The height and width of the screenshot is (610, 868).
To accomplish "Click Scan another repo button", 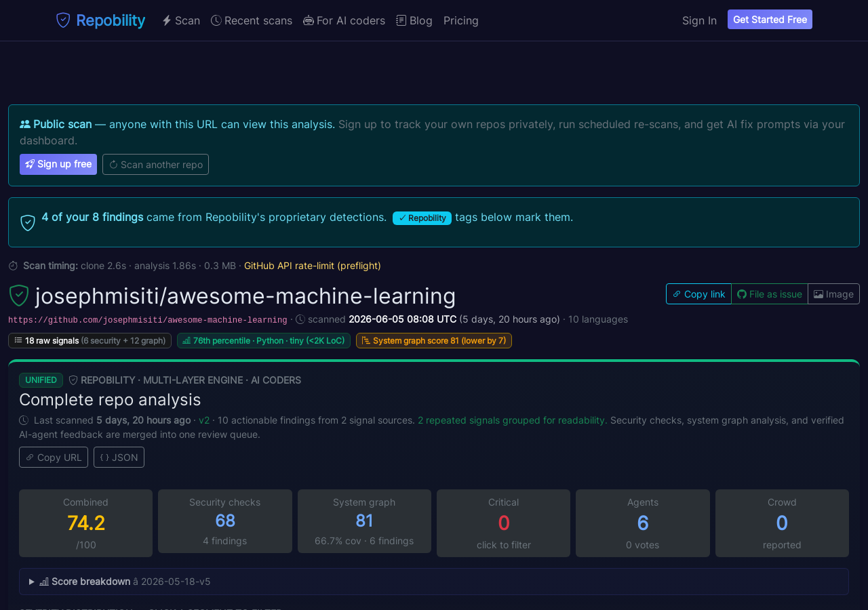I will (155, 164).
